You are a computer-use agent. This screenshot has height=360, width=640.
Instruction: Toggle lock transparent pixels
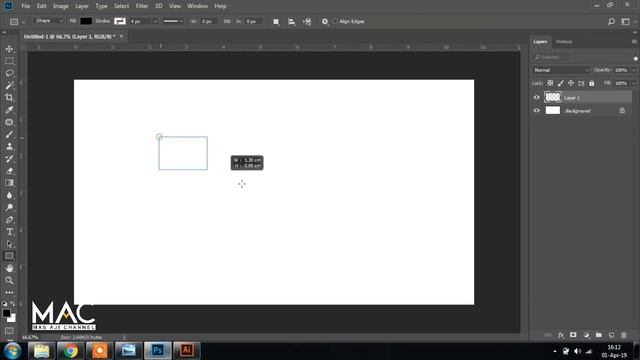pyautogui.click(x=550, y=83)
